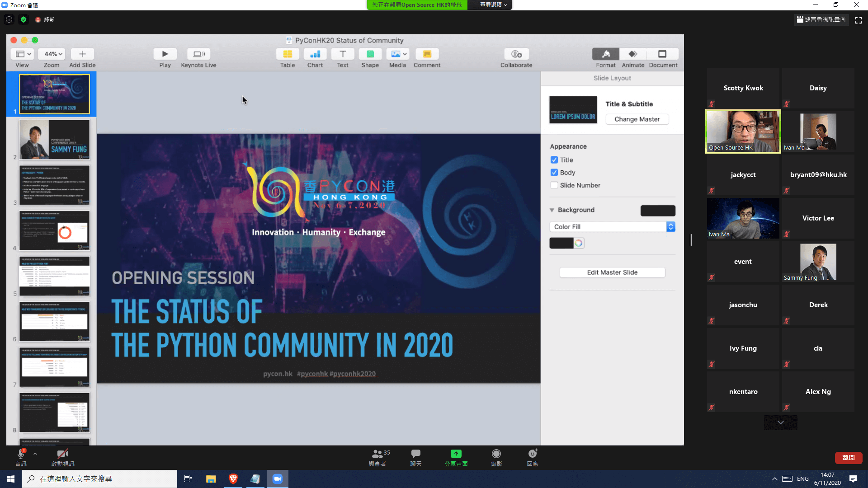Click the ENG language indicator
The width and height of the screenshot is (868, 488).
pos(803,479)
